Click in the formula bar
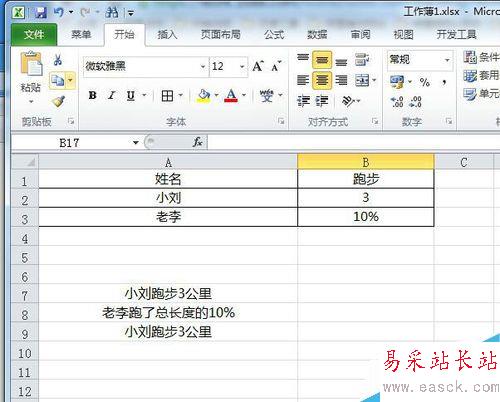500x402 pixels. (353, 142)
